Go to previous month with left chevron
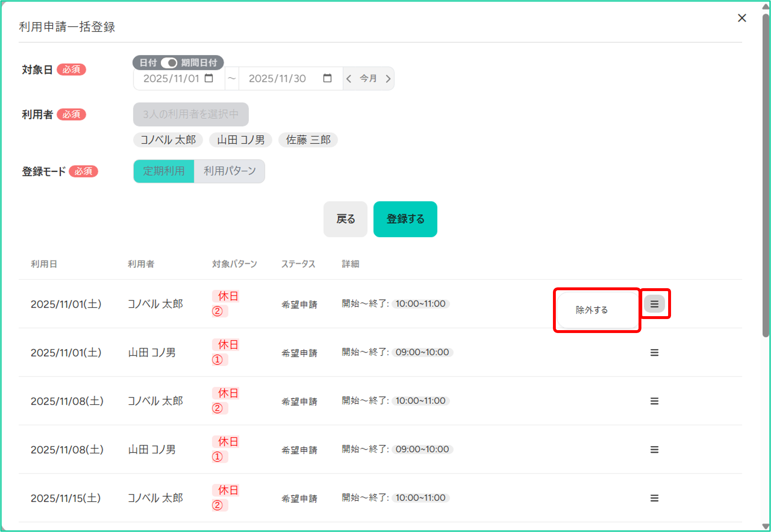Viewport: 771px width, 532px height. 349,79
